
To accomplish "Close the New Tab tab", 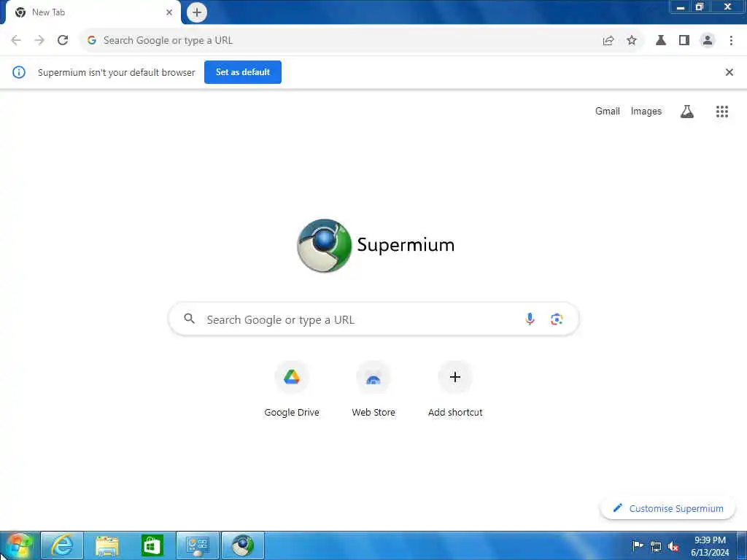I will click(x=169, y=12).
